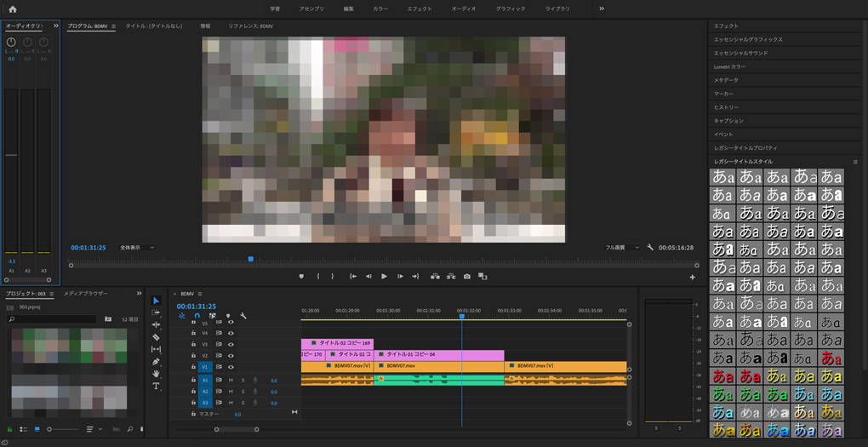Click Mark Out button in Program monitor

coord(332,277)
